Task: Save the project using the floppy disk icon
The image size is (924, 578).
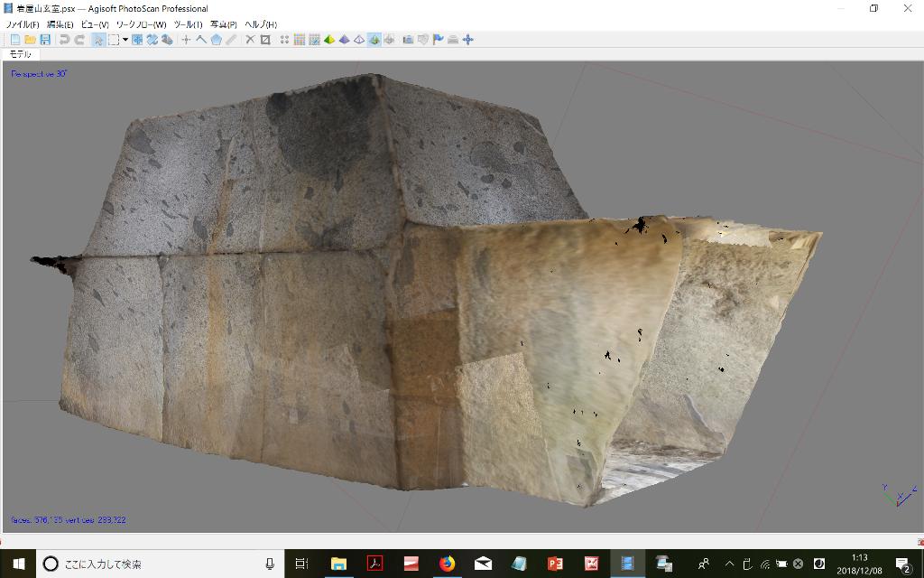Action: 44,40
